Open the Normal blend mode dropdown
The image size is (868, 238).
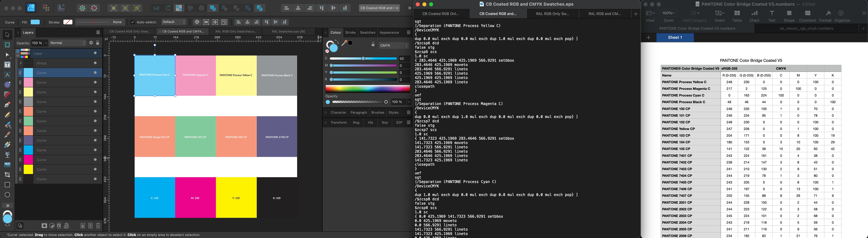pyautogui.click(x=68, y=43)
